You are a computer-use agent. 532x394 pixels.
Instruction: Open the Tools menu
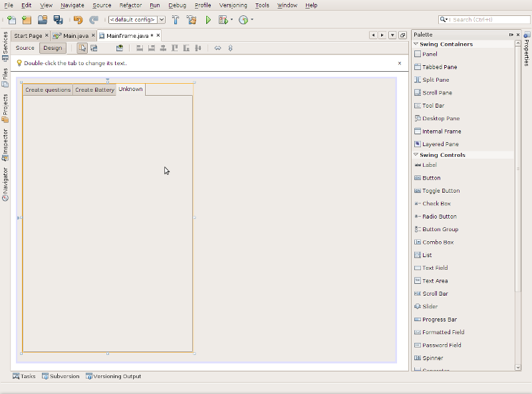pyautogui.click(x=262, y=5)
